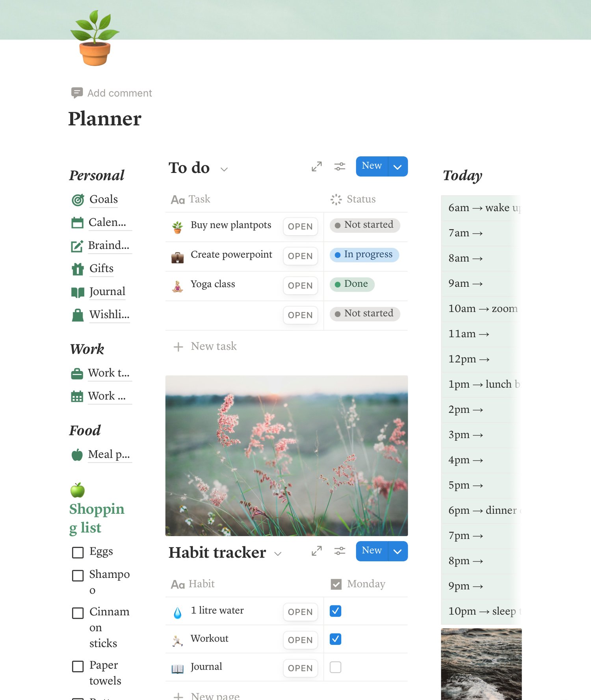Image resolution: width=591 pixels, height=700 pixels.
Task: Click the Gifts present icon in sidebar
Action: click(78, 269)
